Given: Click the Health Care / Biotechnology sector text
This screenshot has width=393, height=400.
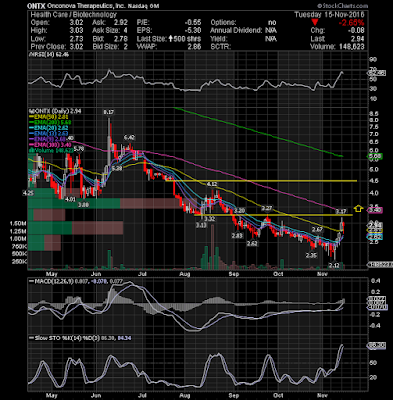Looking at the screenshot, I should click(x=74, y=15).
